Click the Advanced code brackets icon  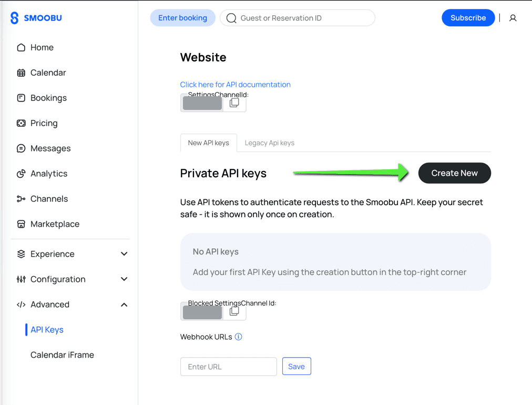21,305
